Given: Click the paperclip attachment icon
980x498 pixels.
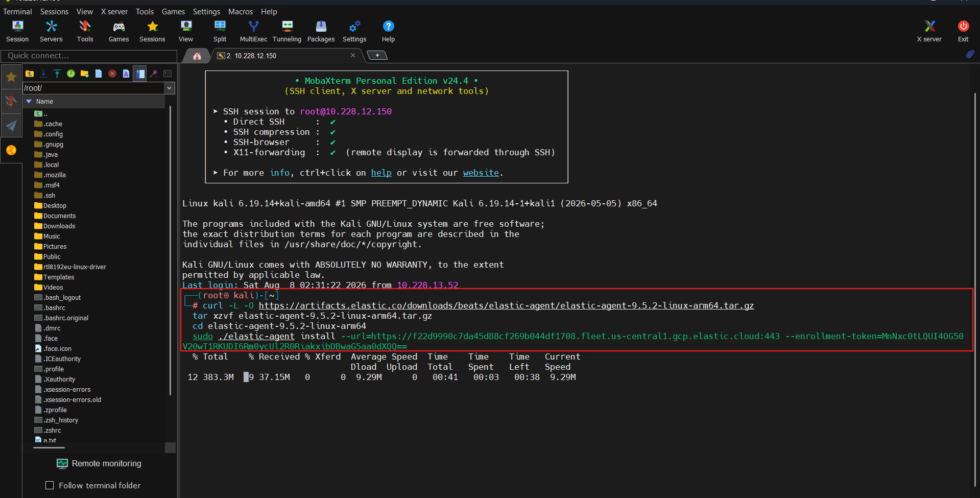Looking at the screenshot, I should pyautogui.click(x=970, y=55).
